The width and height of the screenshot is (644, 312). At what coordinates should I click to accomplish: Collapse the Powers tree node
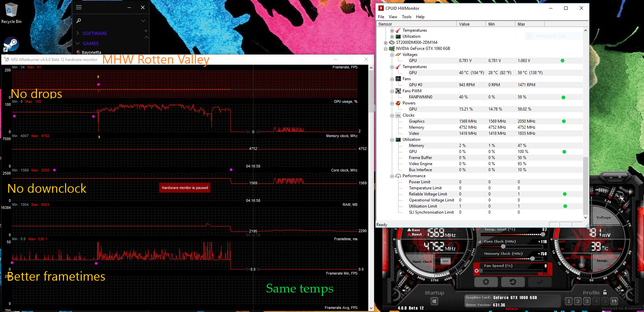[392, 103]
